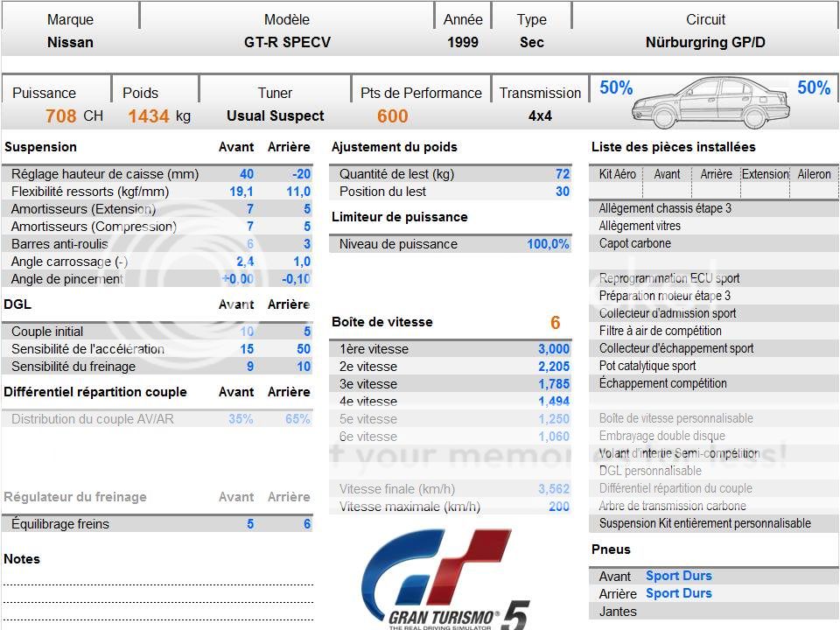Click the first dotted Notes line
Viewport: 840px width, 630px height.
[x=157, y=582]
